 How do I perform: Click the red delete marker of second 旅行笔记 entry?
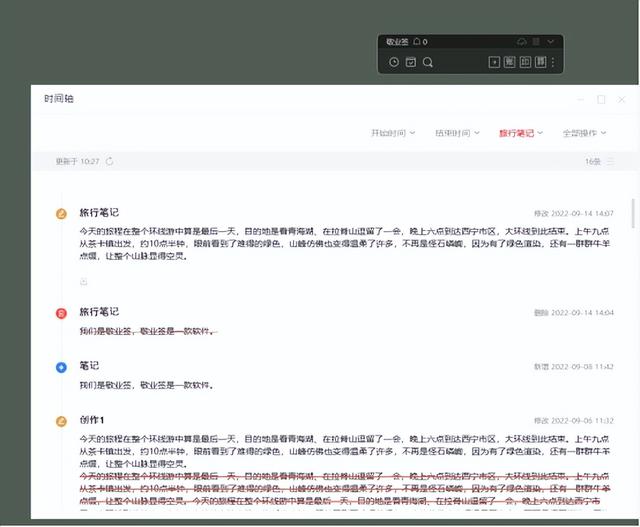(x=61, y=313)
